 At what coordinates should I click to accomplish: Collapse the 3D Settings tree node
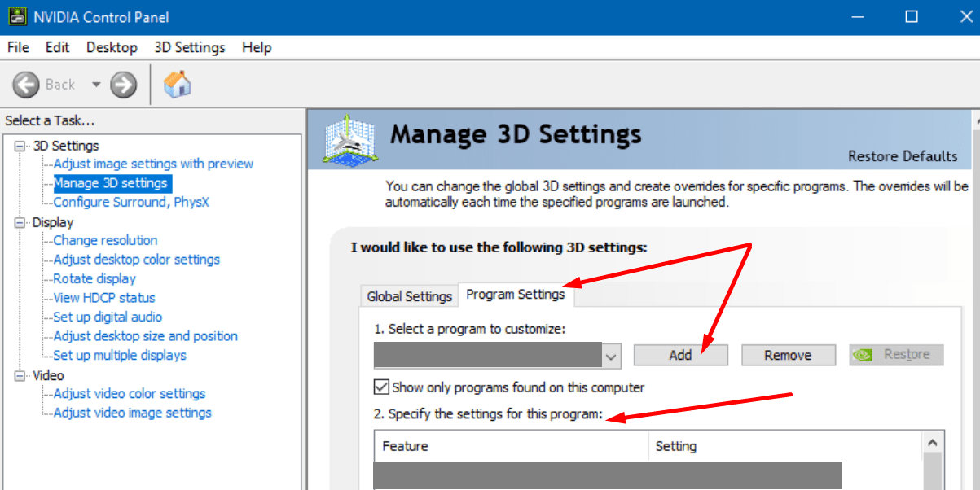coord(20,146)
